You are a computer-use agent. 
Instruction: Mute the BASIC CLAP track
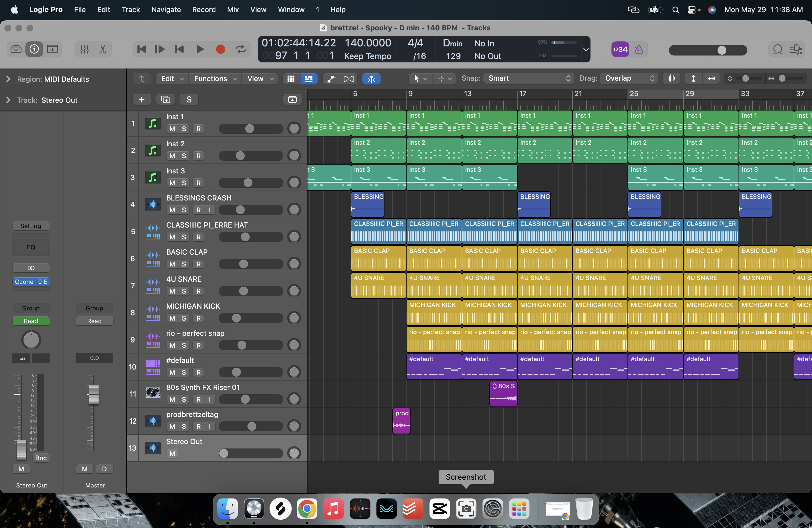172,264
